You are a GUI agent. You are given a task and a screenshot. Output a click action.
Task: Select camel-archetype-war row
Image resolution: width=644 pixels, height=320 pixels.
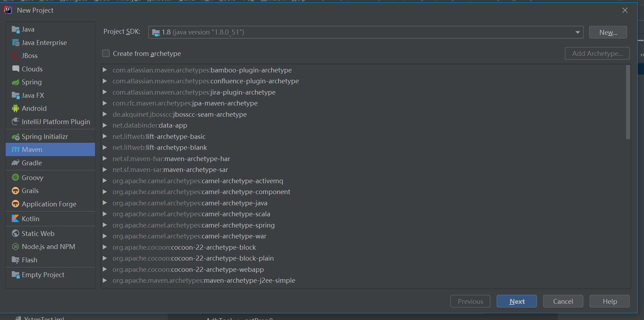(x=363, y=236)
